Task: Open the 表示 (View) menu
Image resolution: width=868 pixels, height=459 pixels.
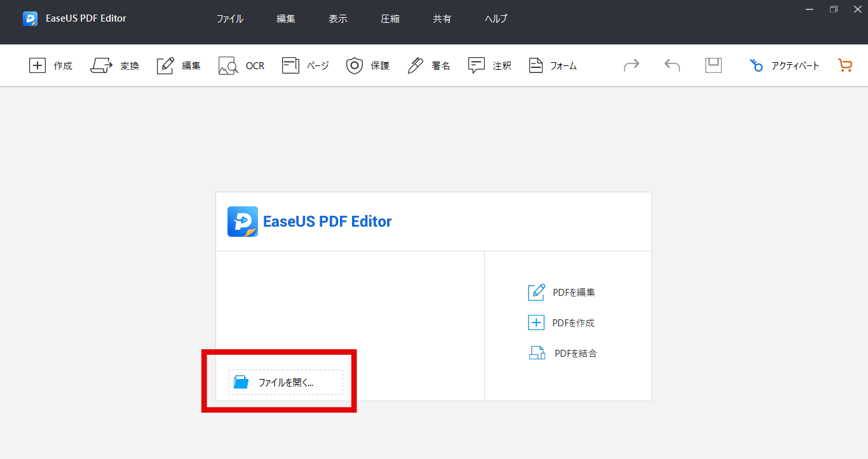Action: (x=338, y=19)
